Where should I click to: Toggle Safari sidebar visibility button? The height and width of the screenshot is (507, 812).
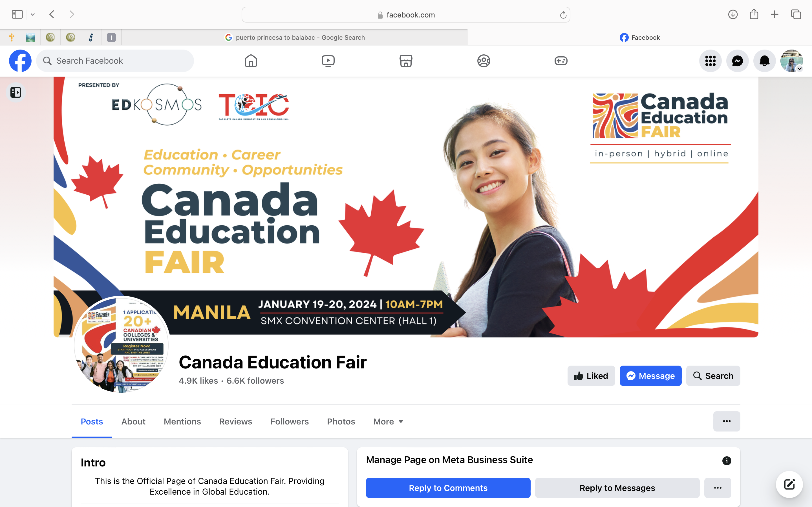tap(17, 14)
